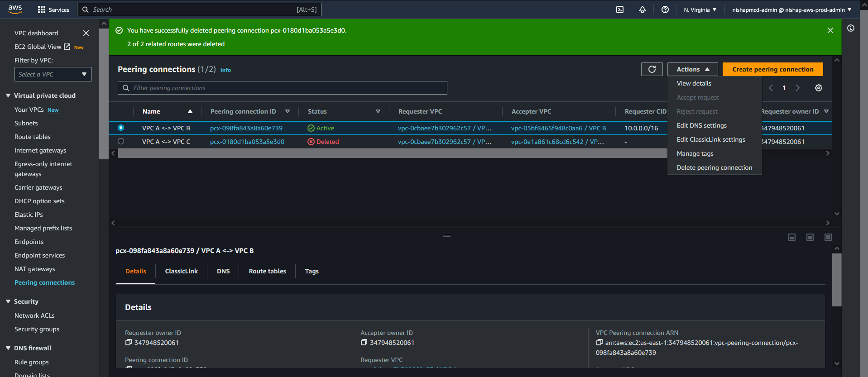Open the notifications bell
The width and height of the screenshot is (868, 377).
pos(642,10)
